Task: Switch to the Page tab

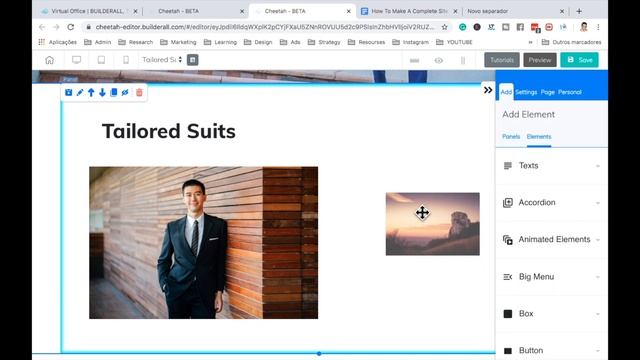Action: pos(548,92)
